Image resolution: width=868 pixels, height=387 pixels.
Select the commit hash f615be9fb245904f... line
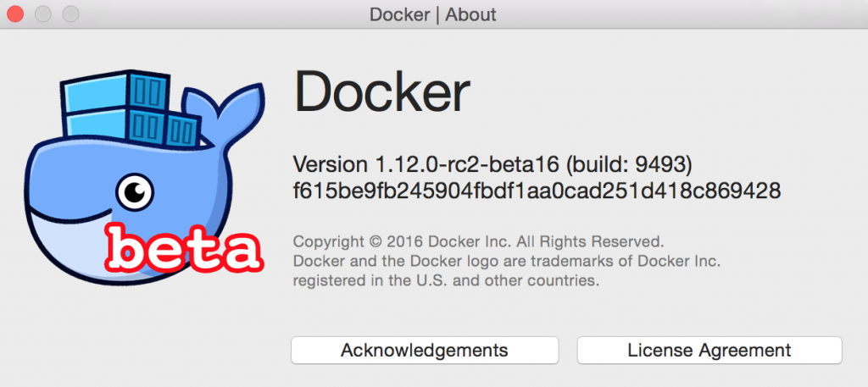click(x=537, y=191)
